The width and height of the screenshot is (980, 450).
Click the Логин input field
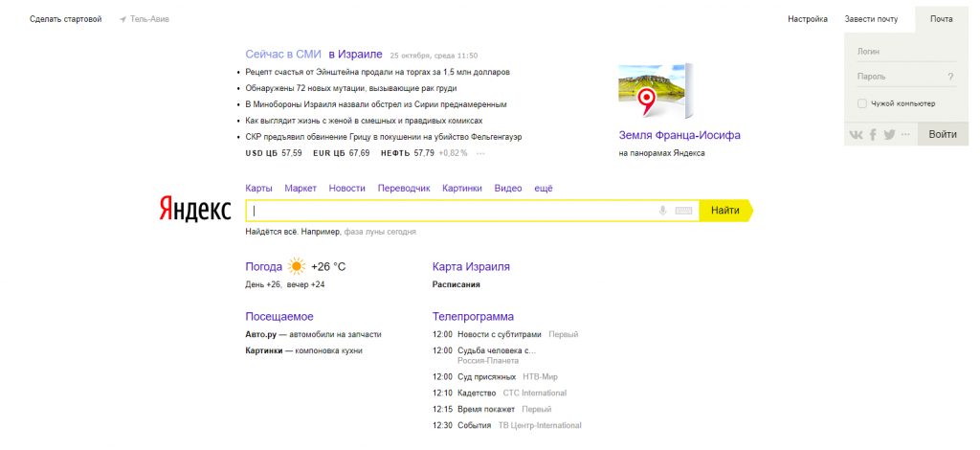[906, 52]
